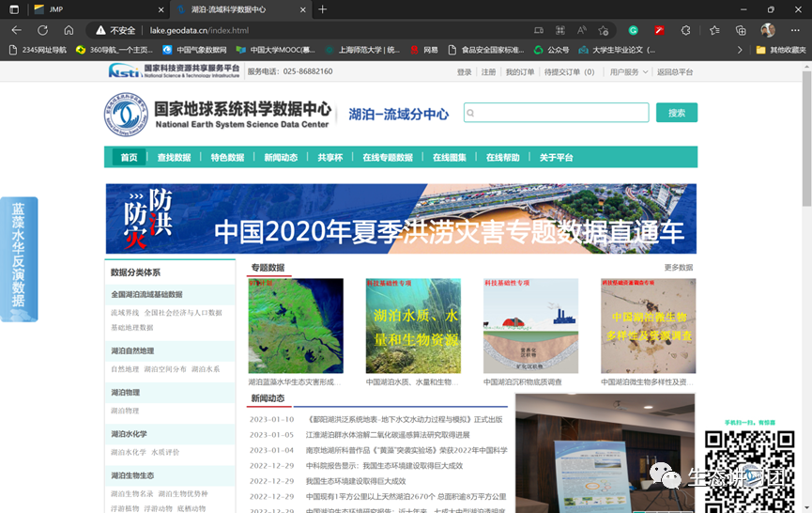Open the Grammarly extension icon
Screen dimensions: 812x513
633,31
